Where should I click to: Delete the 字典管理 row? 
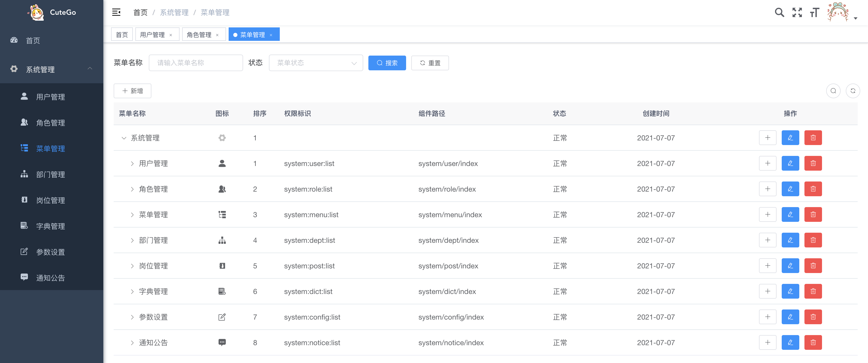point(813,291)
